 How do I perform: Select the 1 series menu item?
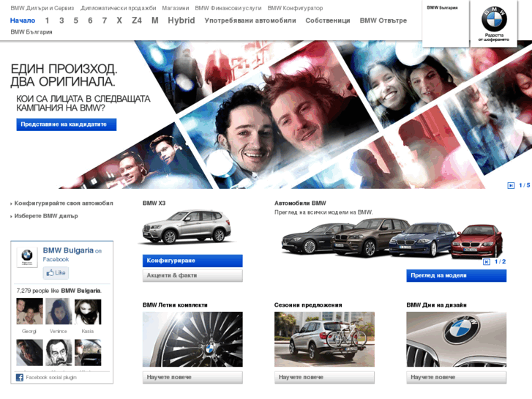tap(47, 20)
